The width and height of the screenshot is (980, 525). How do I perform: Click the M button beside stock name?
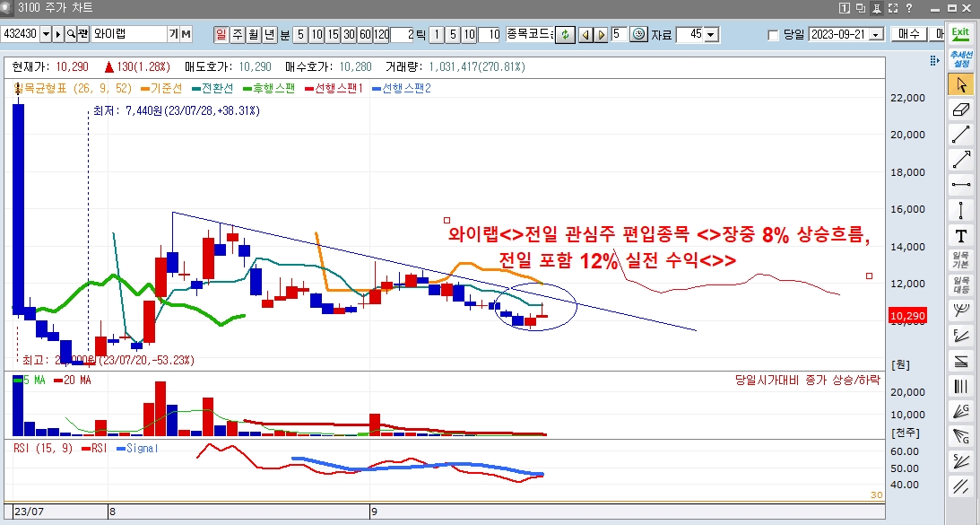[186, 34]
